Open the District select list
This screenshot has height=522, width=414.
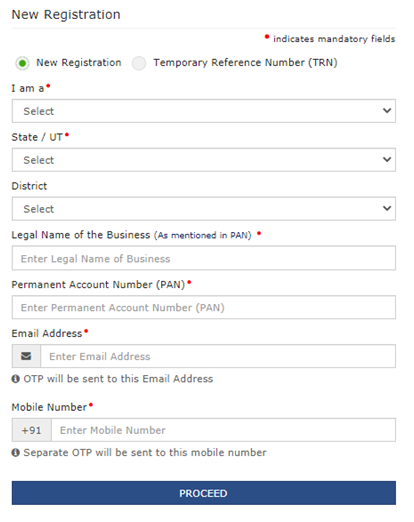pos(204,209)
